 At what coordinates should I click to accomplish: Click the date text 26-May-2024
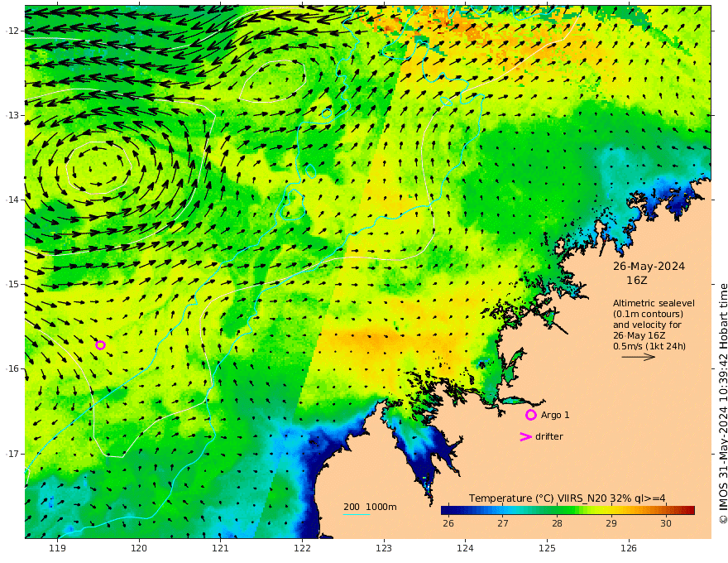pyautogui.click(x=649, y=266)
